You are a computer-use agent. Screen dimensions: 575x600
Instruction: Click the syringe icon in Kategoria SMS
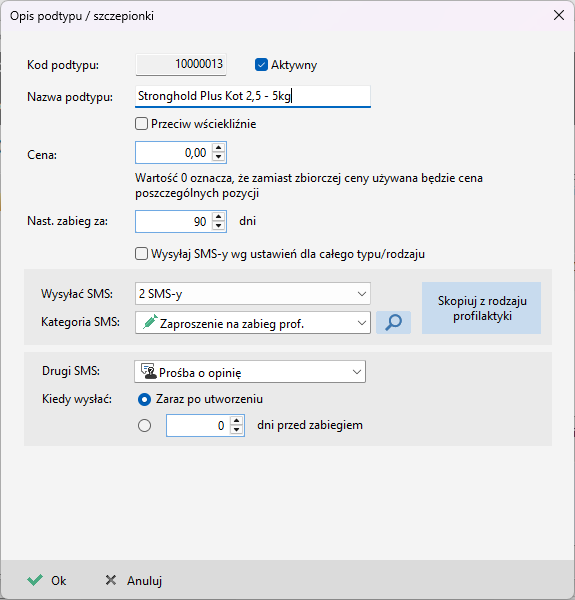[150, 322]
